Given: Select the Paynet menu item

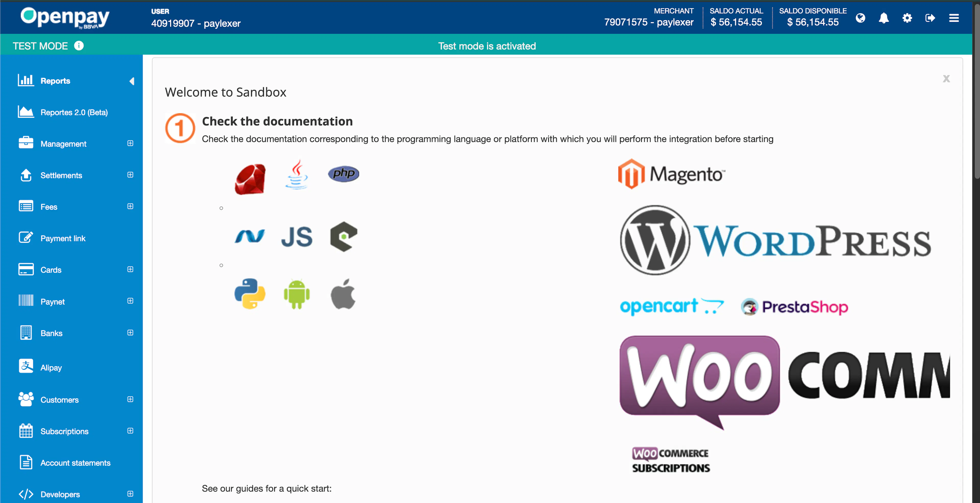Looking at the screenshot, I should point(71,301).
